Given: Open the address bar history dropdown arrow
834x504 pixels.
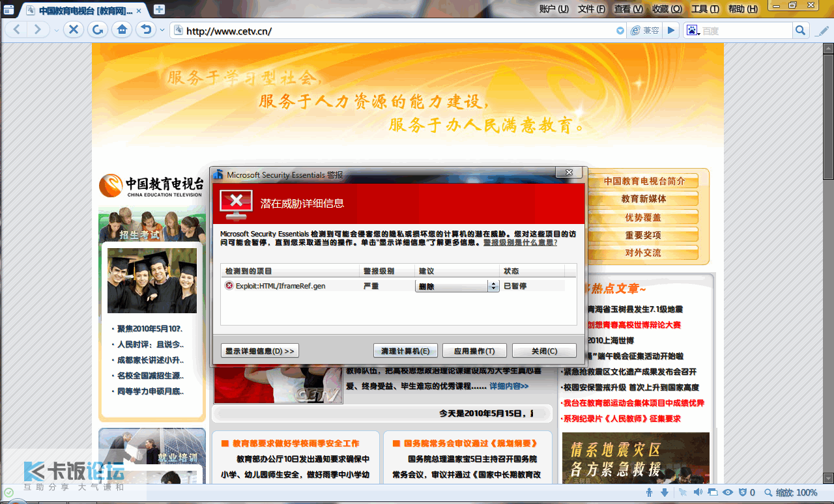Looking at the screenshot, I should (x=620, y=31).
